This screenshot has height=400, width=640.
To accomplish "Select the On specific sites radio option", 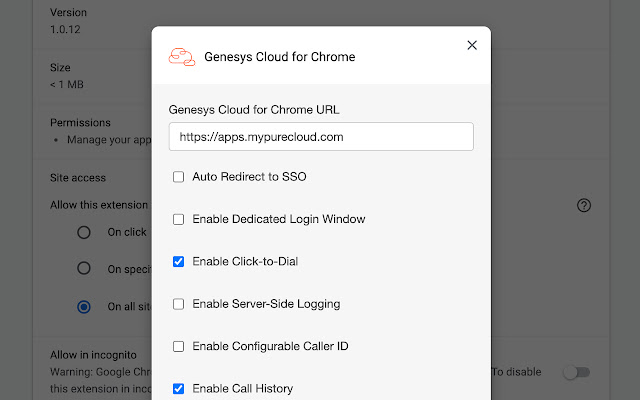I will coord(85,268).
